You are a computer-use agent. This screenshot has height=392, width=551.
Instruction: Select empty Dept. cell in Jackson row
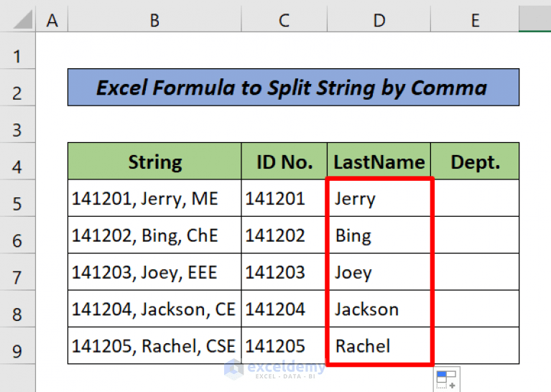pos(475,309)
